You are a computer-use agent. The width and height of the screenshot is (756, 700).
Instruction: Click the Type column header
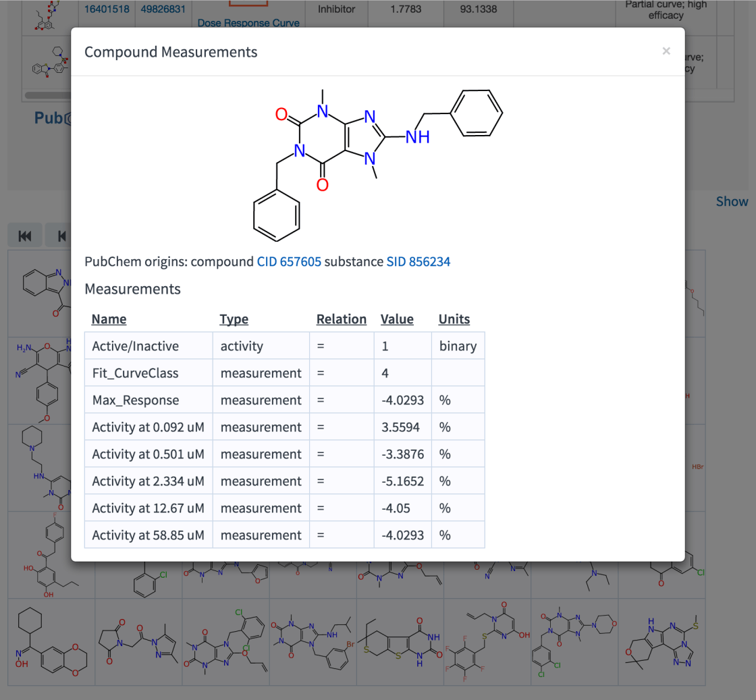[234, 319]
